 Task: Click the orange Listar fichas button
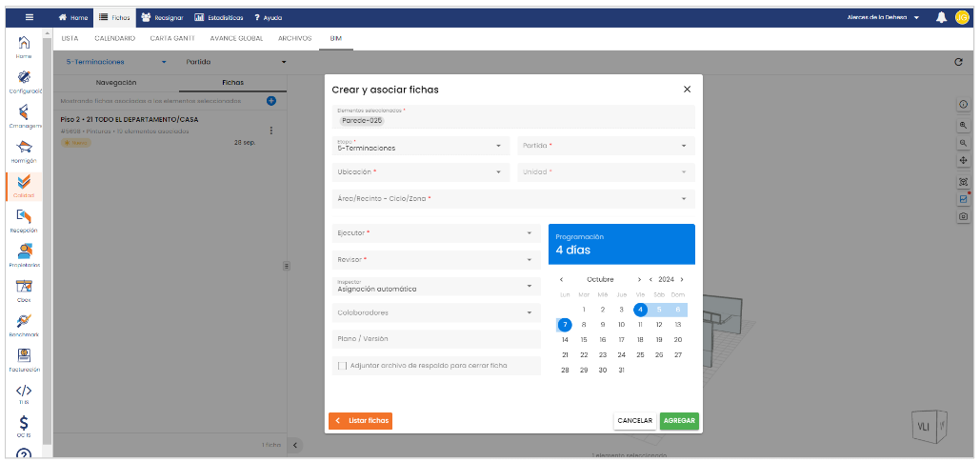click(360, 420)
